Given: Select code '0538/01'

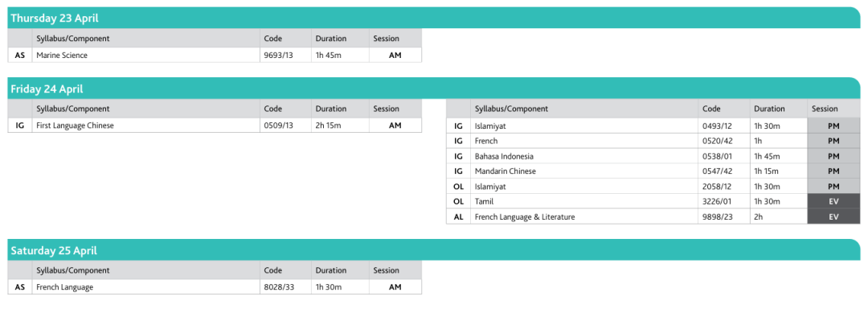Looking at the screenshot, I should point(723,156).
